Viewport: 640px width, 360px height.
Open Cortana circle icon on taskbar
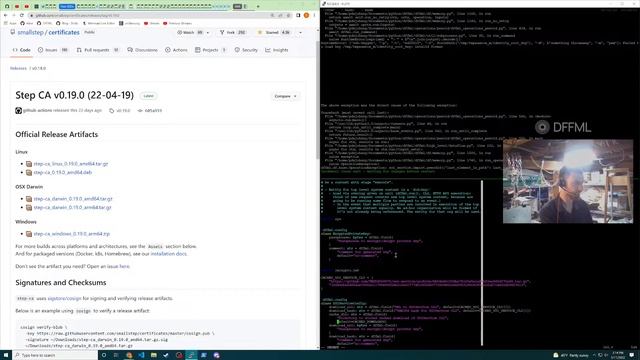tap(104, 355)
